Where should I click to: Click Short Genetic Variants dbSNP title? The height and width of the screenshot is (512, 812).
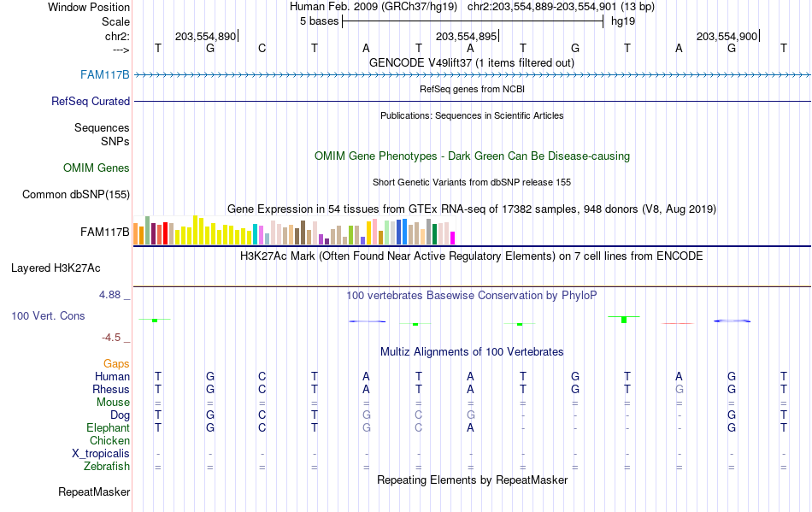coord(472,182)
